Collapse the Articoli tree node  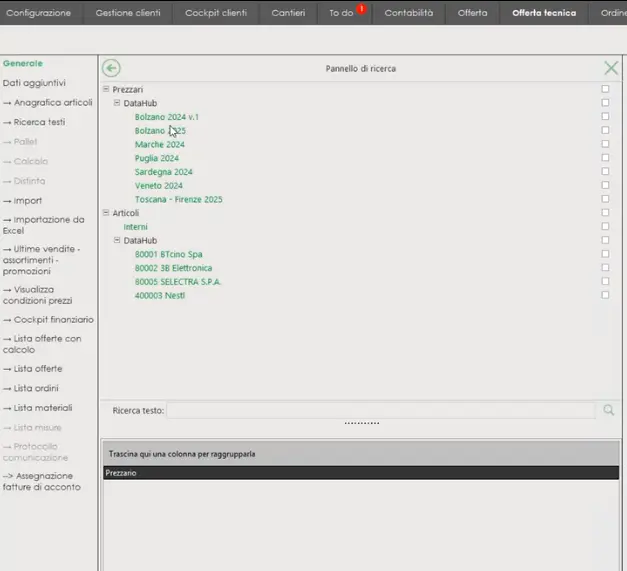(106, 213)
